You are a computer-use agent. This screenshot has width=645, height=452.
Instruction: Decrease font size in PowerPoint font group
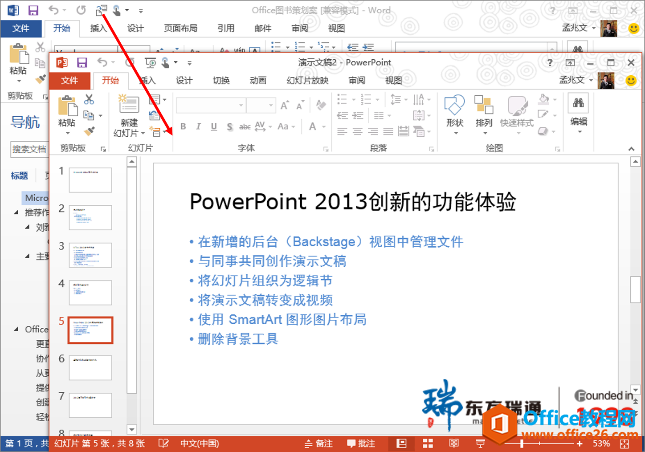pos(300,105)
